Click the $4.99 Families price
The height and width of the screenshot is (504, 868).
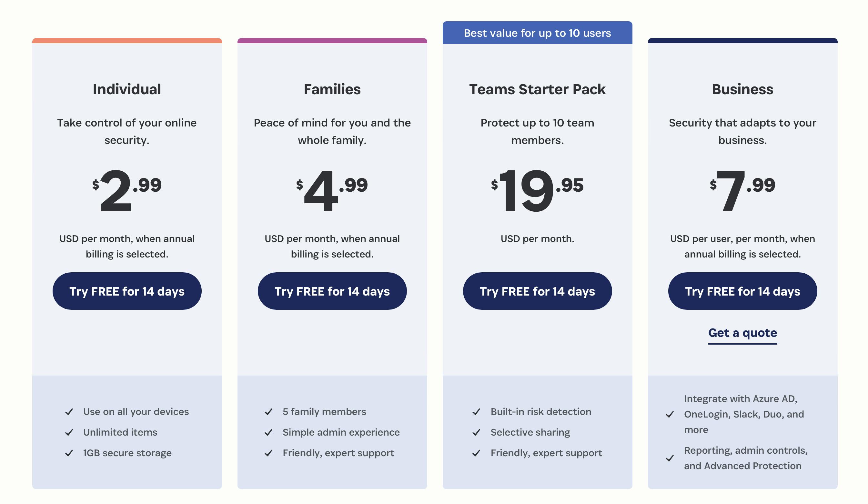(x=332, y=189)
